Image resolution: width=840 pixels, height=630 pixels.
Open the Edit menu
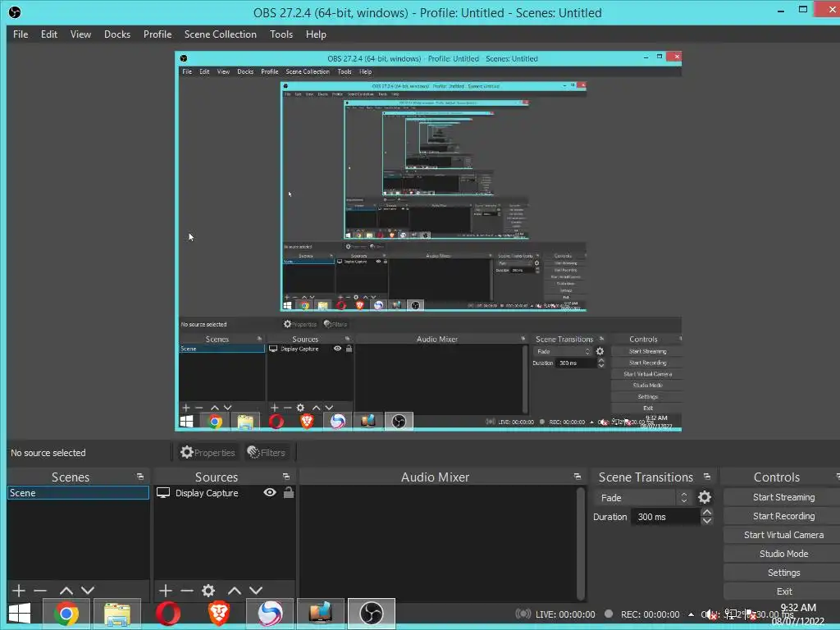click(x=48, y=34)
